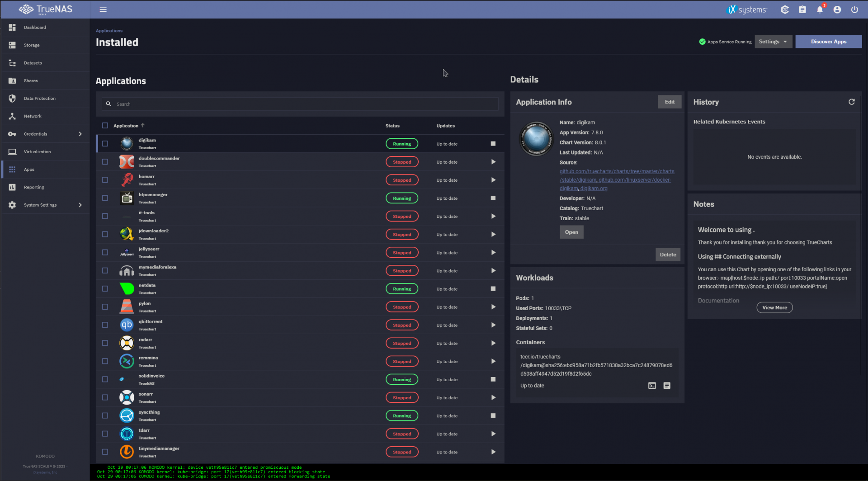
Task: Click the power button icon
Action: click(854, 9)
